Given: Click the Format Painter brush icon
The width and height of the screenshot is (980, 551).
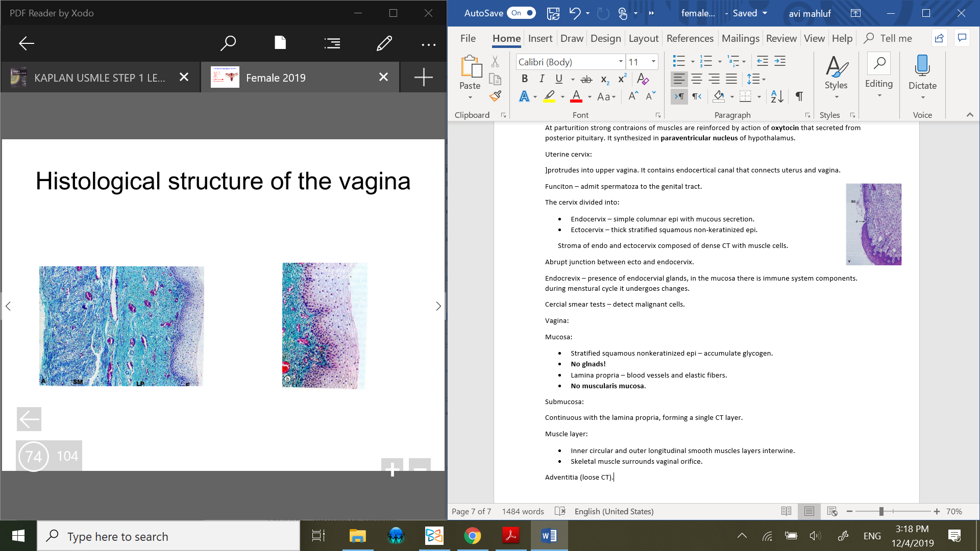Looking at the screenshot, I should [495, 96].
